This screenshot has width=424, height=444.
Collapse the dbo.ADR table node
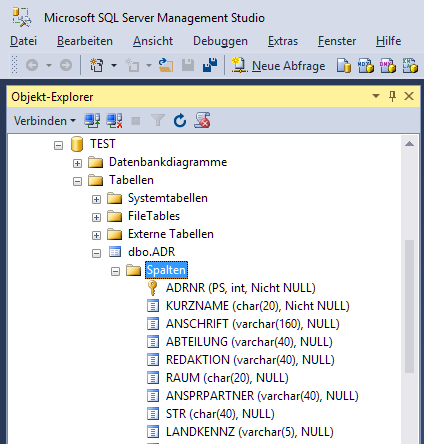point(96,253)
